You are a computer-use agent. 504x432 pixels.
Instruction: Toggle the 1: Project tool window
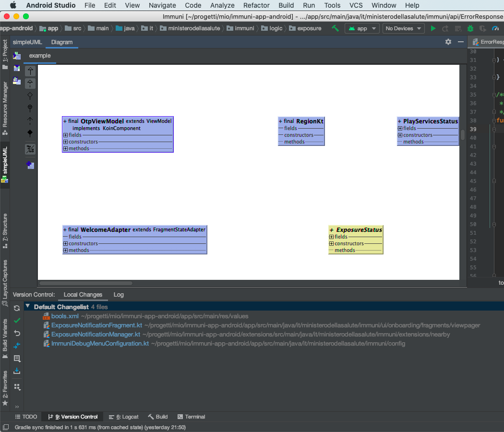click(x=5, y=54)
